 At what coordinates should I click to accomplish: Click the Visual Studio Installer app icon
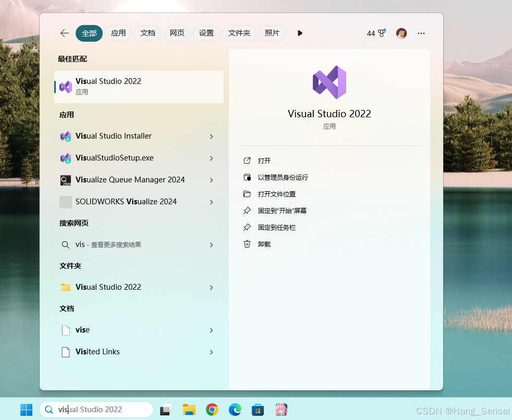tap(66, 136)
